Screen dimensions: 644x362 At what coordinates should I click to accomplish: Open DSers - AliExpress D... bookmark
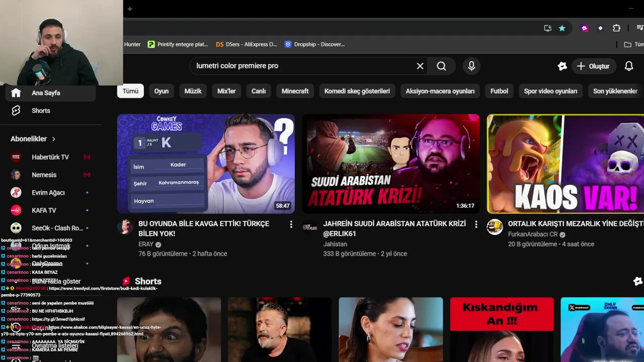tap(247, 44)
